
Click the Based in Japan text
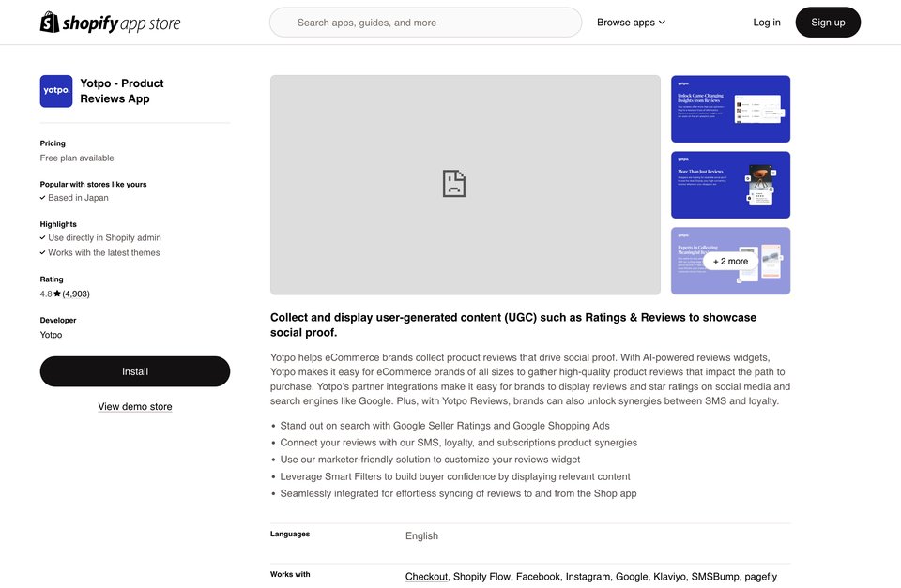pyautogui.click(x=78, y=198)
